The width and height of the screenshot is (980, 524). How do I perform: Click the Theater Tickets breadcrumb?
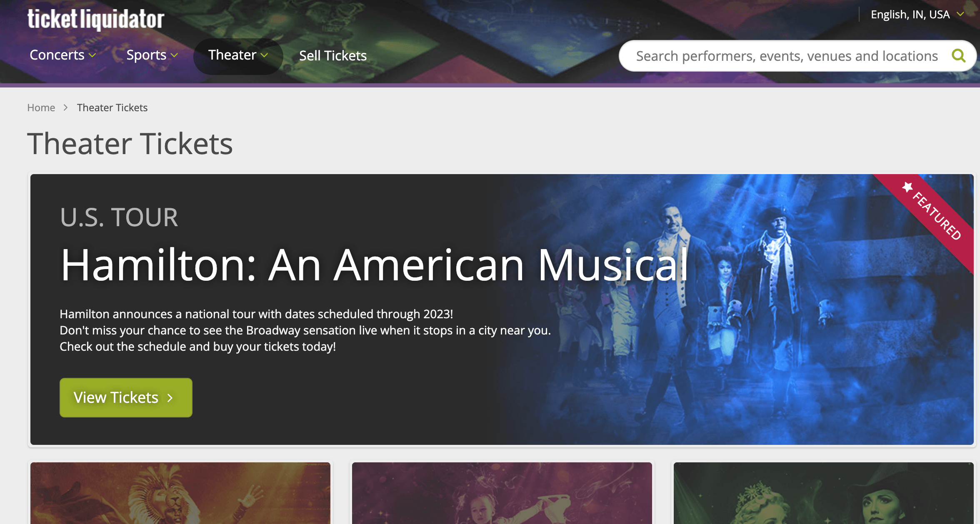click(112, 107)
